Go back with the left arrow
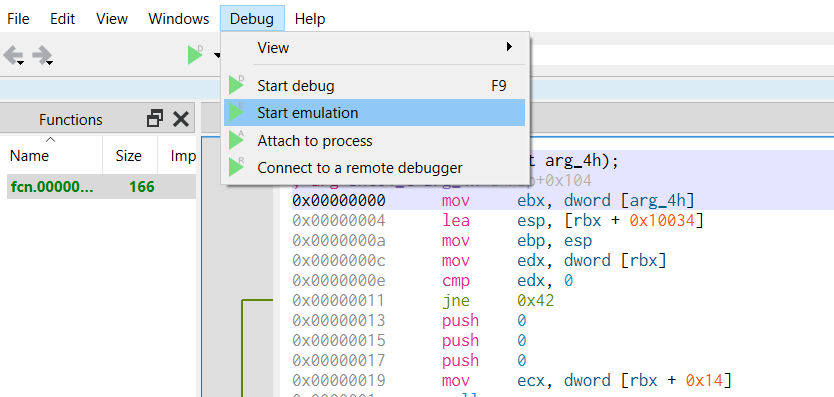834x397 pixels. click(x=12, y=54)
